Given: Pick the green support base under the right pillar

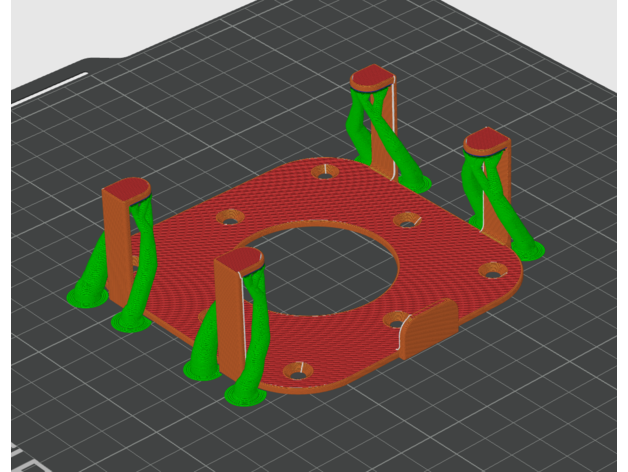Looking at the screenshot, I should click(x=528, y=248).
